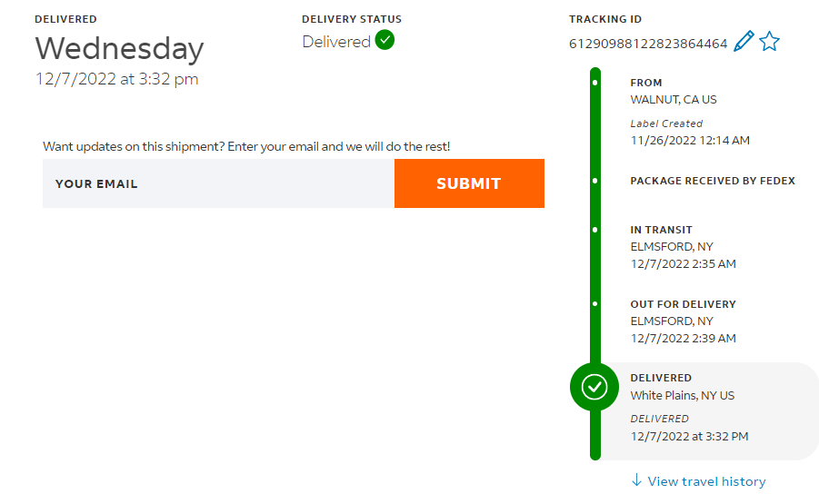This screenshot has width=819, height=504.
Task: Click the Wednesday delivery day heading
Action: pyautogui.click(x=119, y=48)
